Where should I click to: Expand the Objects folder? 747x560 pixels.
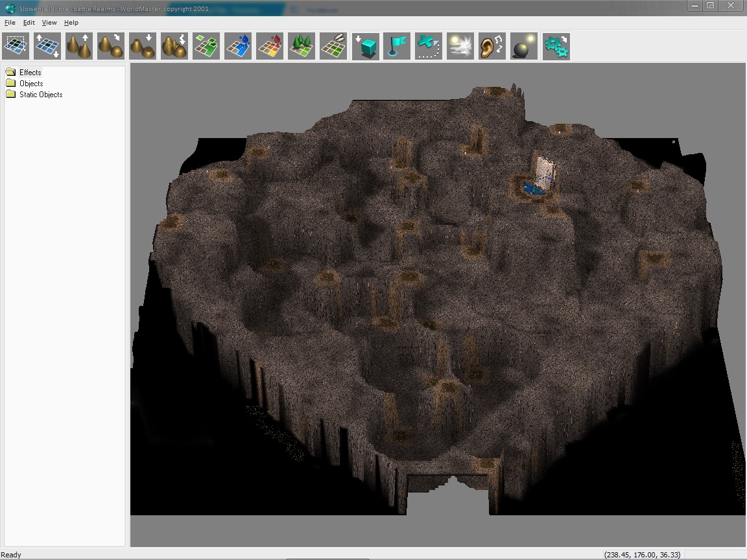pyautogui.click(x=25, y=84)
